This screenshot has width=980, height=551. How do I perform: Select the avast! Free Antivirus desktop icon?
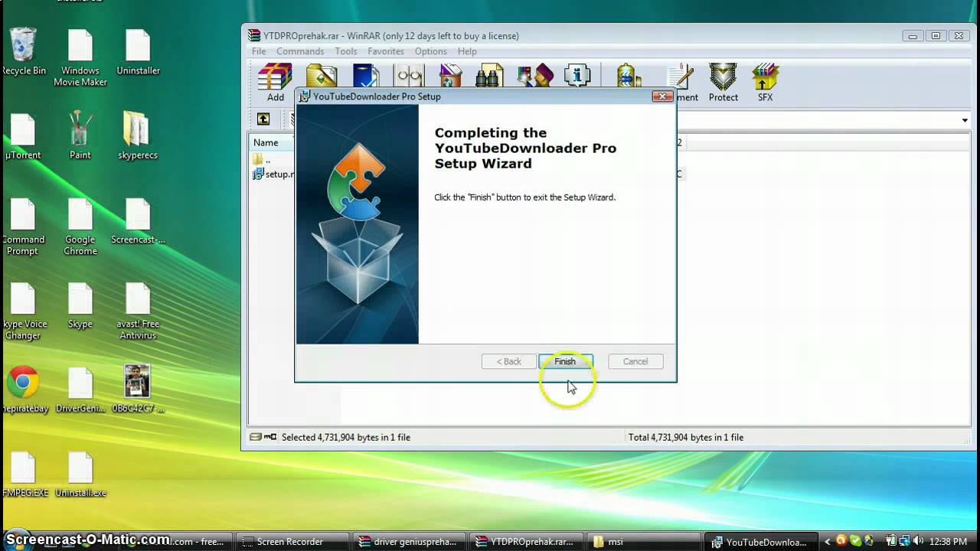(138, 312)
